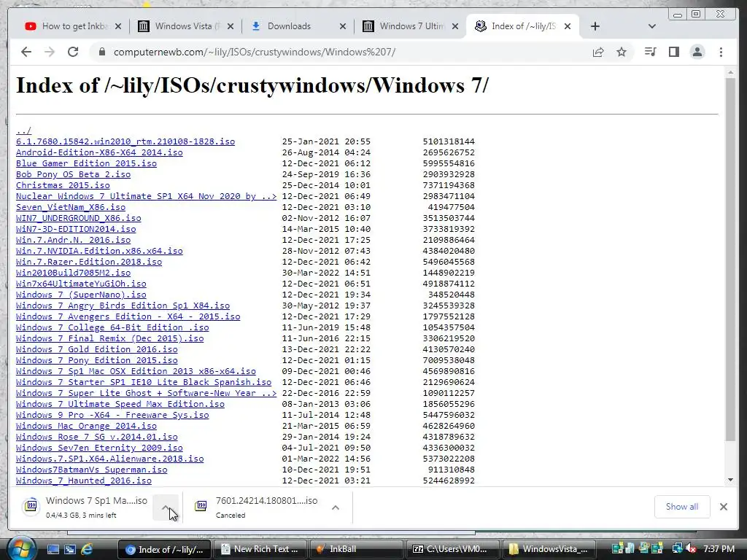Share this page using share icon
The height and width of the screenshot is (560, 747).
click(598, 52)
